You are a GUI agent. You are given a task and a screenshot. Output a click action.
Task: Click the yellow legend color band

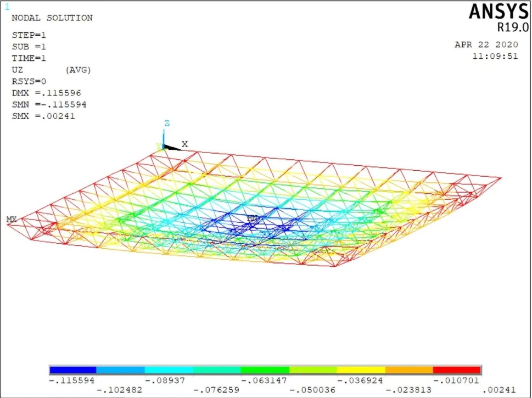point(361,370)
